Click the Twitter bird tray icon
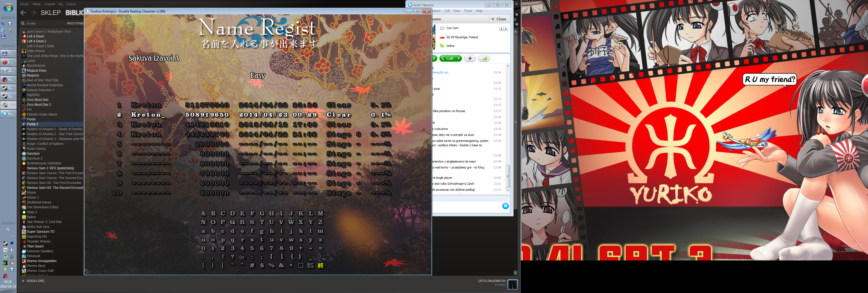This screenshot has height=293, width=868. pyautogui.click(x=12, y=243)
